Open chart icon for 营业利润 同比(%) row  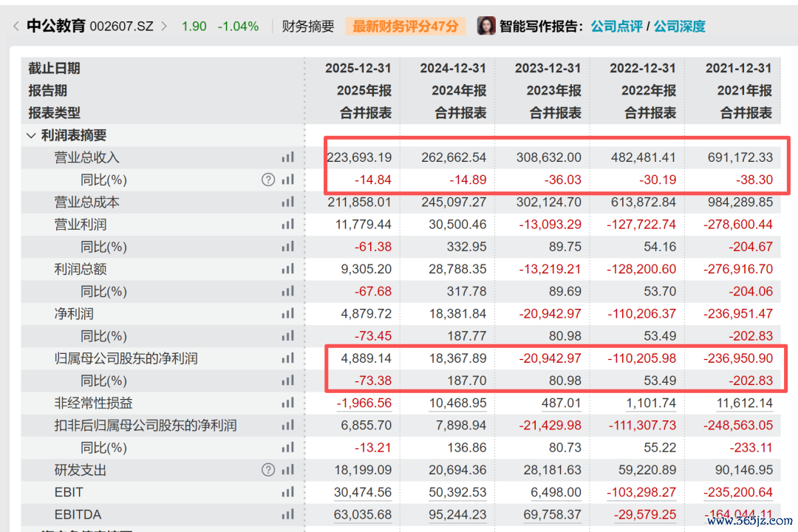point(288,247)
